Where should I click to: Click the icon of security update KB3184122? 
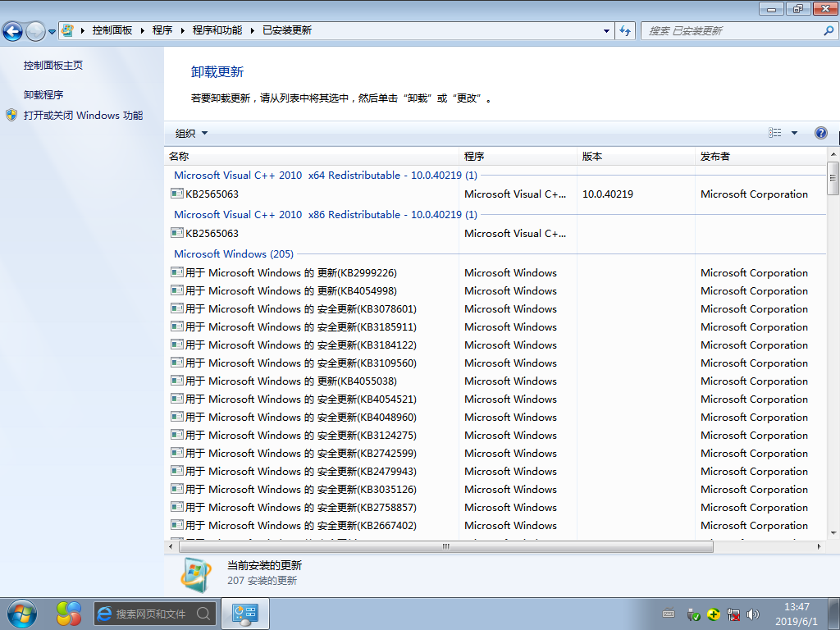[177, 345]
